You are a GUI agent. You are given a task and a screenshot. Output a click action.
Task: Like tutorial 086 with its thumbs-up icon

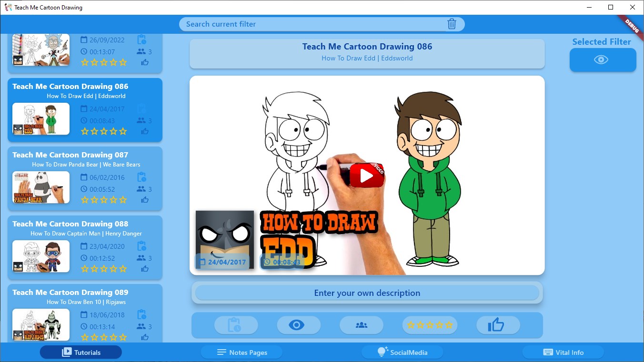click(x=145, y=132)
